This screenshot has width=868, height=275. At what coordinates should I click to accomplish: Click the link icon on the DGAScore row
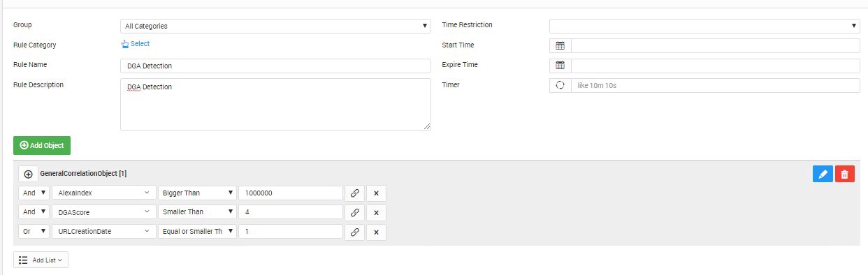[354, 212]
